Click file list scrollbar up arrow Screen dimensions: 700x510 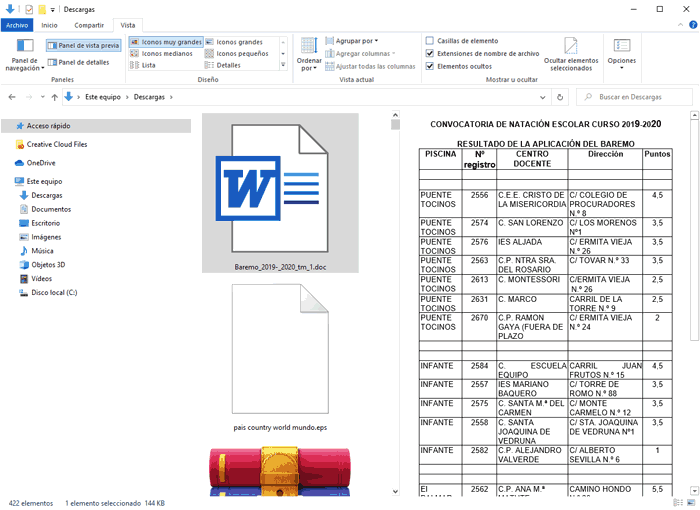pyautogui.click(x=395, y=114)
